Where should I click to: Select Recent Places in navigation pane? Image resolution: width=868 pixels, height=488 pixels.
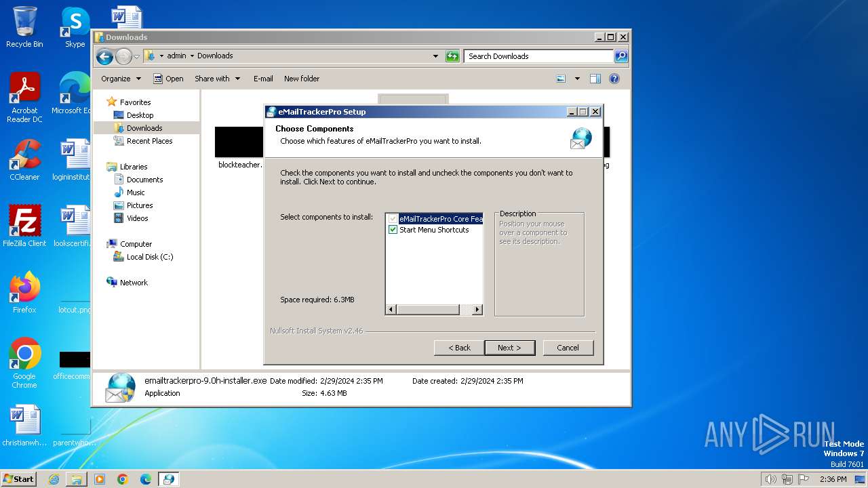149,141
